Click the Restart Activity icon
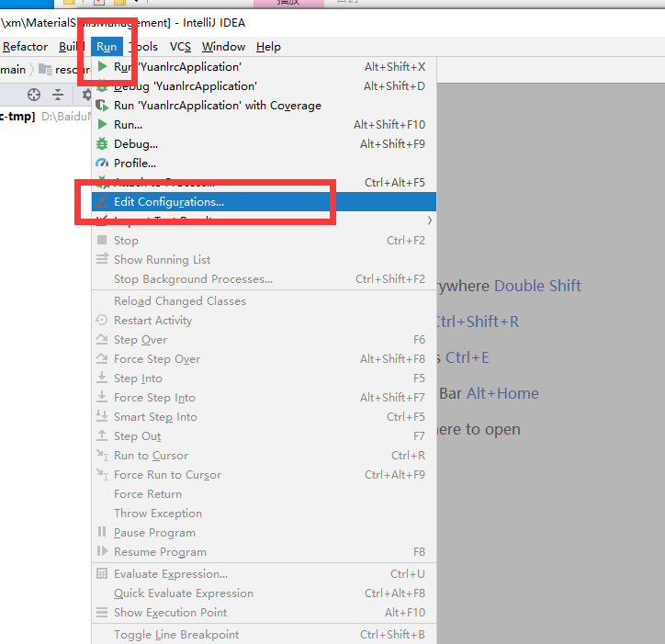 (x=102, y=320)
